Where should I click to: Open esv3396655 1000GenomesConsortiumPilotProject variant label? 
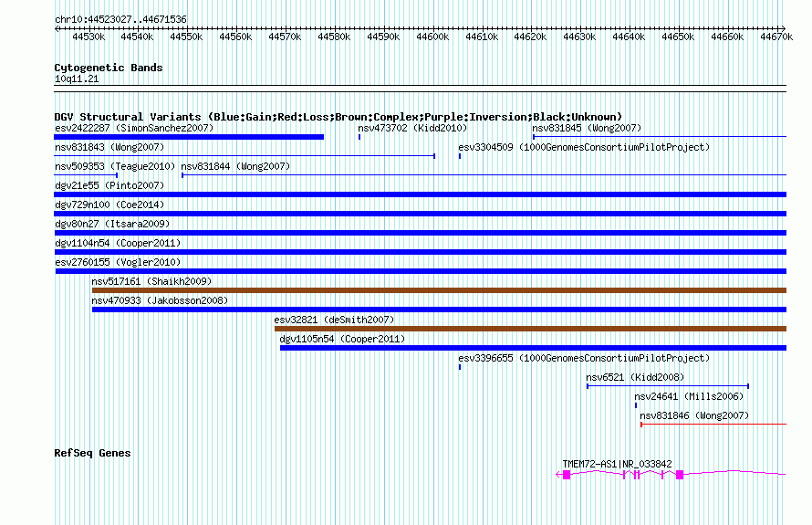pos(584,358)
